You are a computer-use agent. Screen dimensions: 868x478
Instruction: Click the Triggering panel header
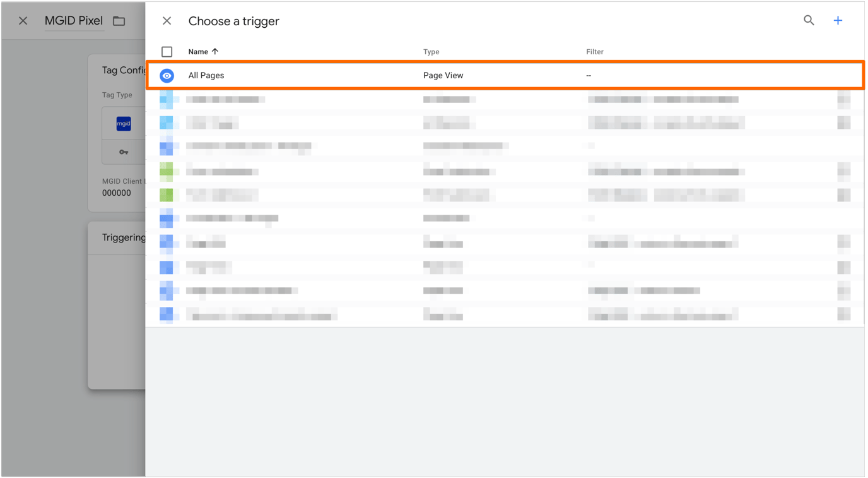tap(124, 237)
